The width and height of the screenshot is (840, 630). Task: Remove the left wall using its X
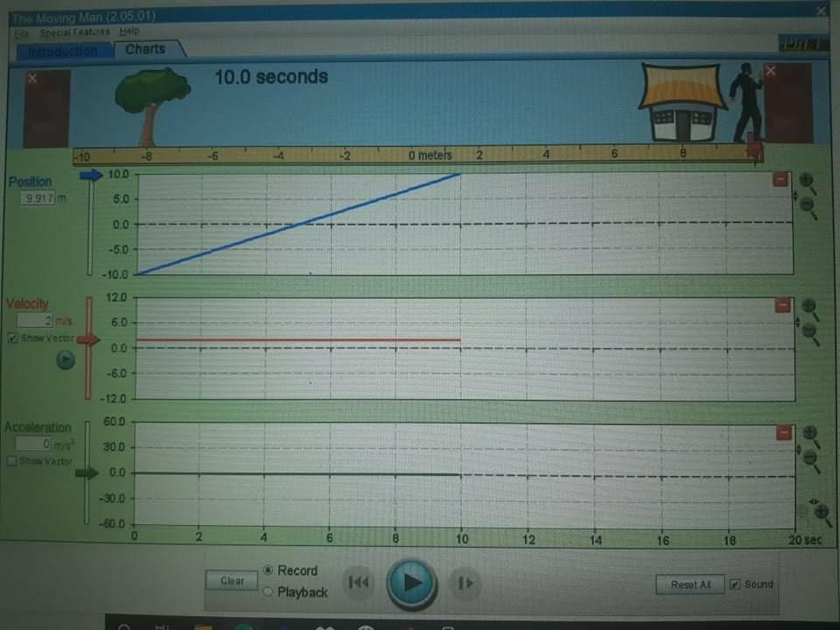pos(32,78)
